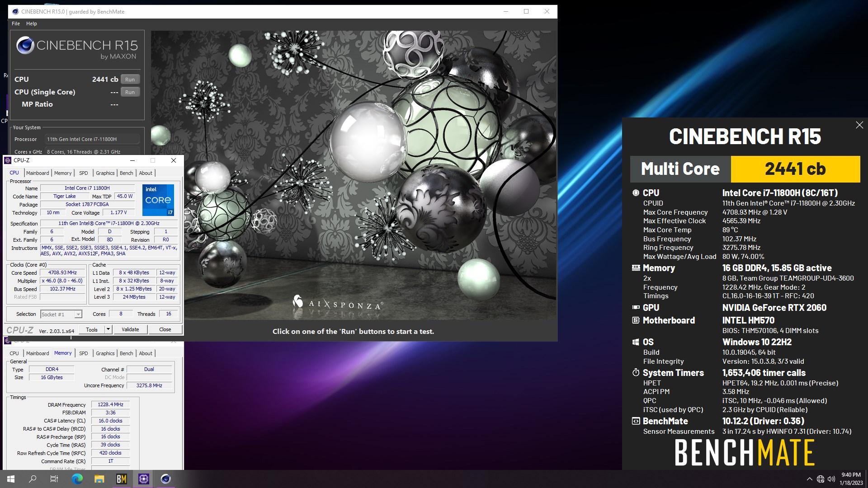The height and width of the screenshot is (488, 868).
Task: Click Close button in CPU-Z
Action: [165, 329]
